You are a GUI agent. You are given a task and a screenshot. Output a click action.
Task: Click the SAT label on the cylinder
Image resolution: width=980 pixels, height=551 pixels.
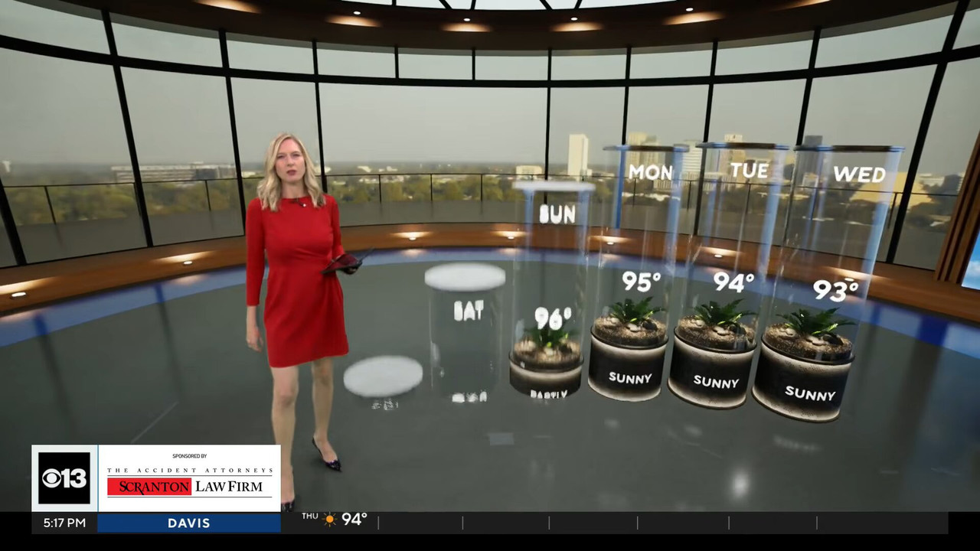coord(468,311)
